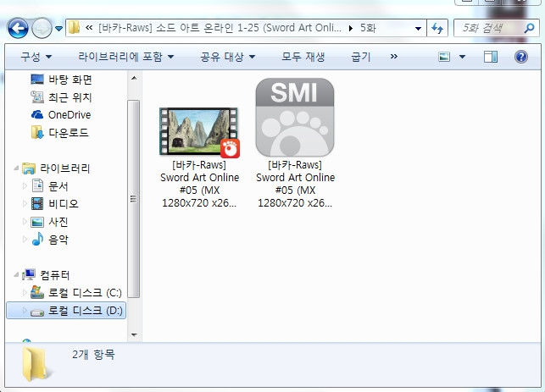Click the greyed-out Forward arrow button
The image size is (545, 392).
pyautogui.click(x=42, y=28)
